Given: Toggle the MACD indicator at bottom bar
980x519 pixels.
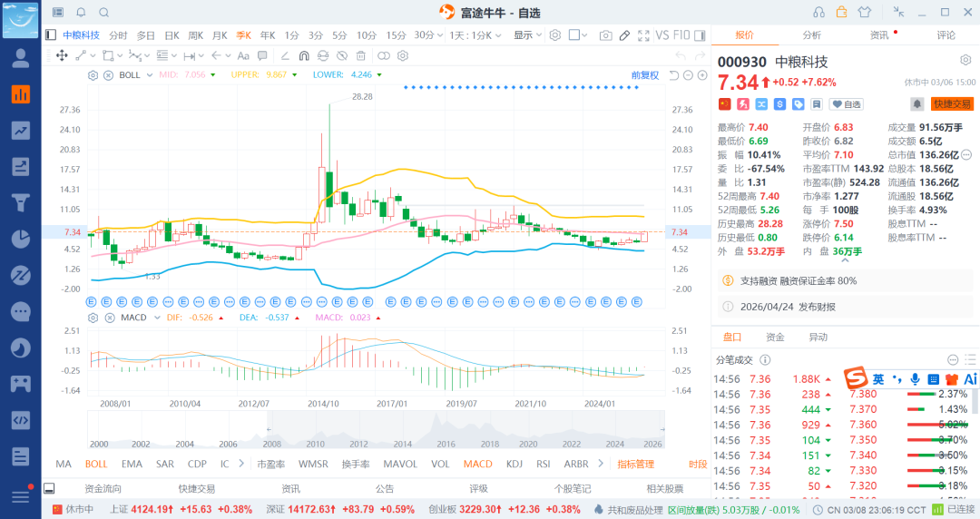Looking at the screenshot, I should pos(477,464).
